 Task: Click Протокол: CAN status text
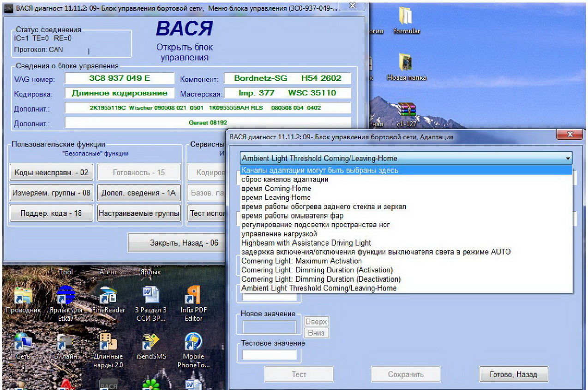(39, 49)
